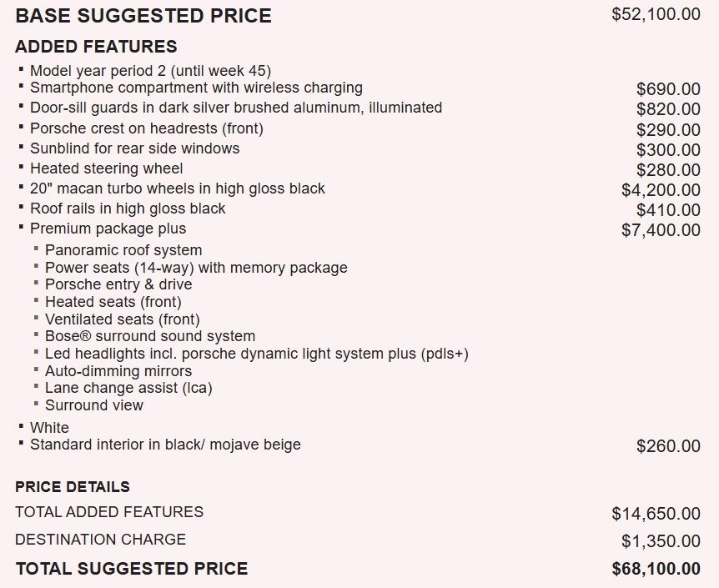This screenshot has width=719, height=588.
Task: Click the Premium package plus item
Action: tap(108, 229)
